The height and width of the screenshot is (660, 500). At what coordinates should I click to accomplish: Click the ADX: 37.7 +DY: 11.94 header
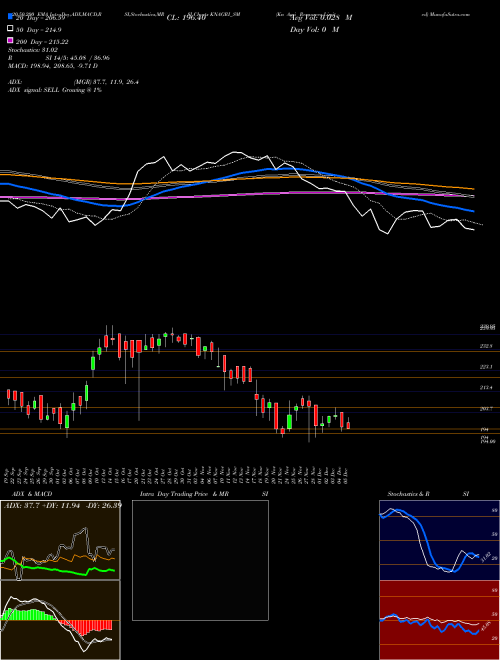pos(63,505)
